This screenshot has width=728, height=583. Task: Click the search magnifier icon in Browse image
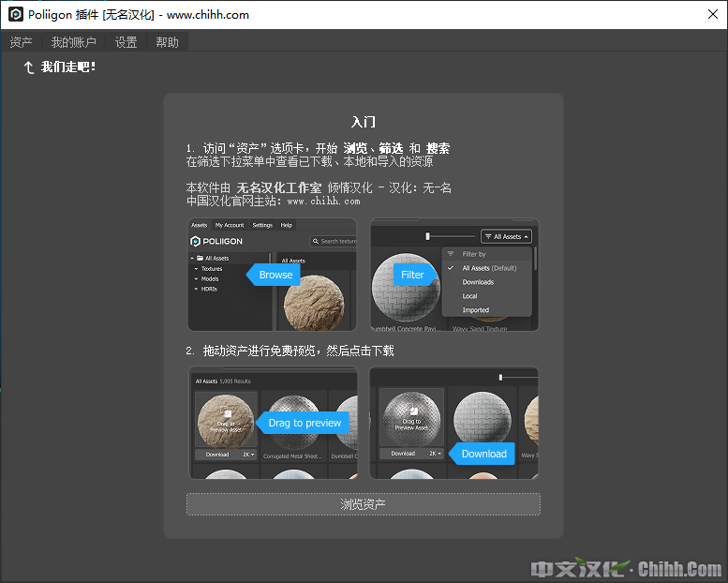[316, 241]
